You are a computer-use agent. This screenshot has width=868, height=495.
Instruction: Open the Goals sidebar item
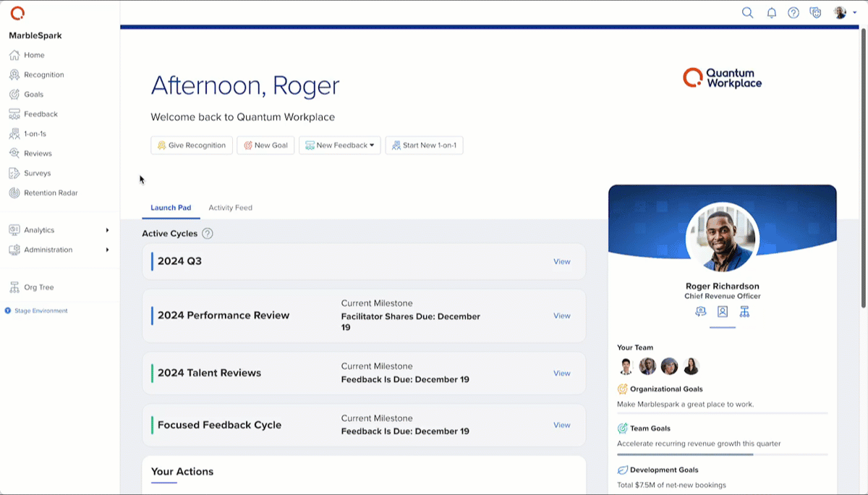(x=33, y=94)
